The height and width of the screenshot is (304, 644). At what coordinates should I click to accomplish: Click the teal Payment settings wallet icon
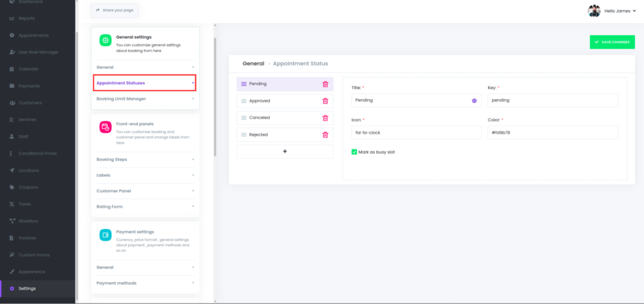[x=105, y=235]
